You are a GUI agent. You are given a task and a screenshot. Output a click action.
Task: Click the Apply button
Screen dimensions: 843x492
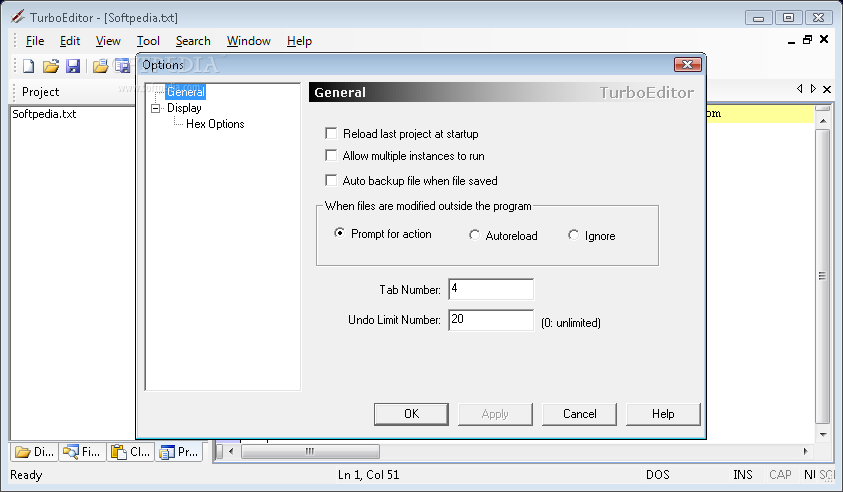(x=495, y=414)
